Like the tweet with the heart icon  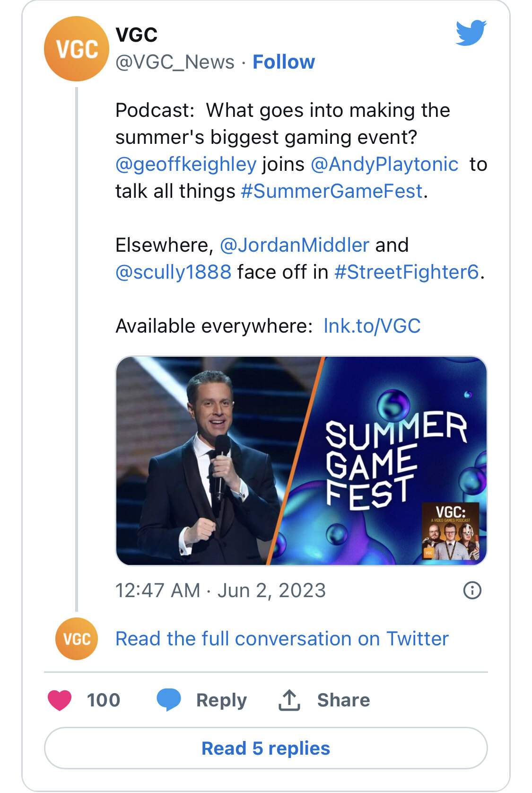click(x=60, y=700)
